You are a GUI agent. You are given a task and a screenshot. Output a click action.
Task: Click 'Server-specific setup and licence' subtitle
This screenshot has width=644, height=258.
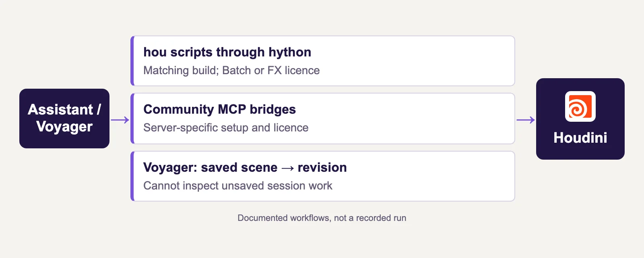click(x=226, y=128)
